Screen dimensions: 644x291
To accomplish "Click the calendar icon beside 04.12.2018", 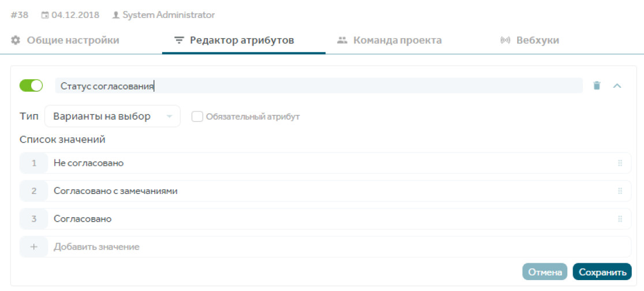I will tap(45, 15).
